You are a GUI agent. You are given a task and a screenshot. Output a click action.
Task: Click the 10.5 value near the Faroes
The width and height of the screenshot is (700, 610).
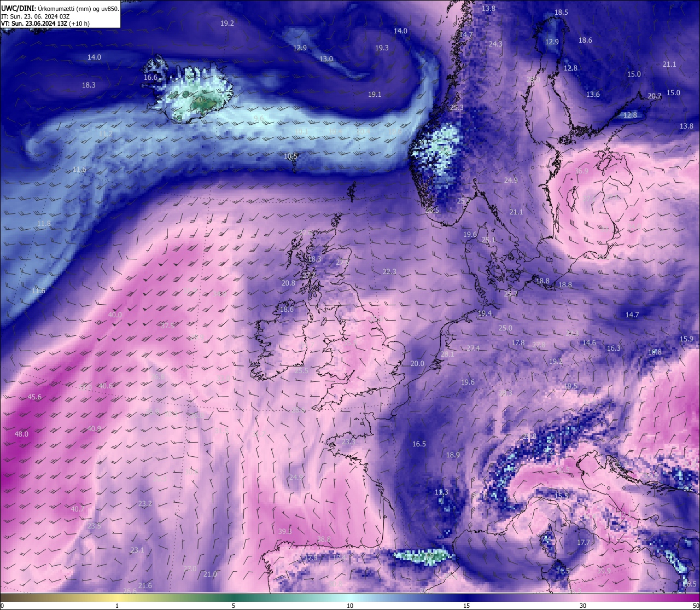coord(291,156)
